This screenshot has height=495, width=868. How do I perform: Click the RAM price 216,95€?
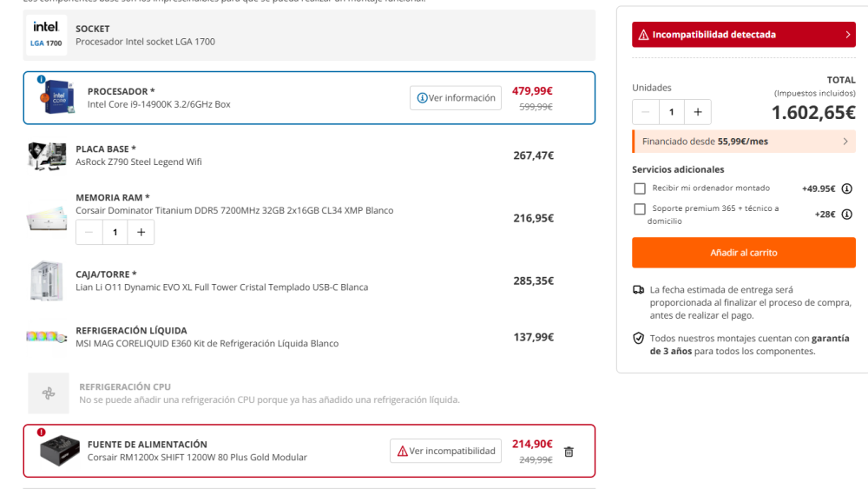click(533, 218)
